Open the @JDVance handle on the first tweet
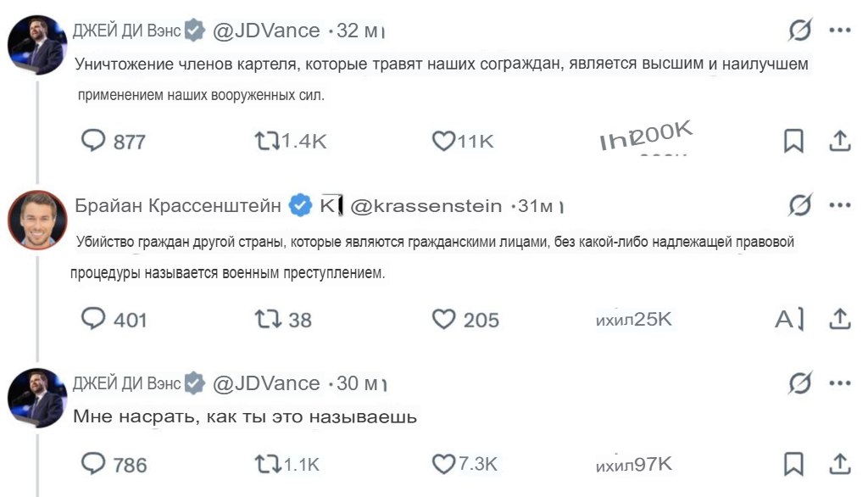Screen dimensions: 868x497 (266, 31)
